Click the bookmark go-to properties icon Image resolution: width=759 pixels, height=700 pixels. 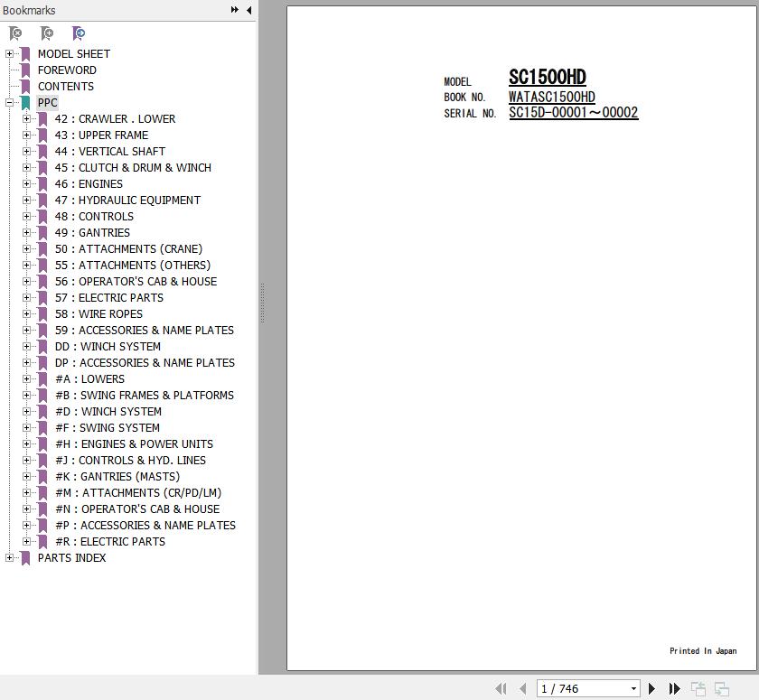(x=78, y=33)
